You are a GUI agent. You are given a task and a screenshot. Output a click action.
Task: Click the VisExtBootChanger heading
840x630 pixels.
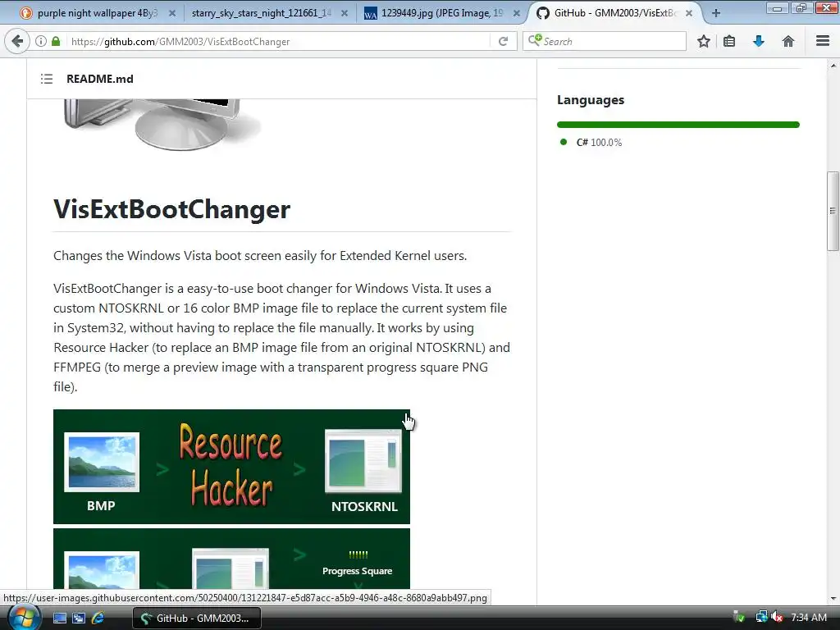point(172,209)
